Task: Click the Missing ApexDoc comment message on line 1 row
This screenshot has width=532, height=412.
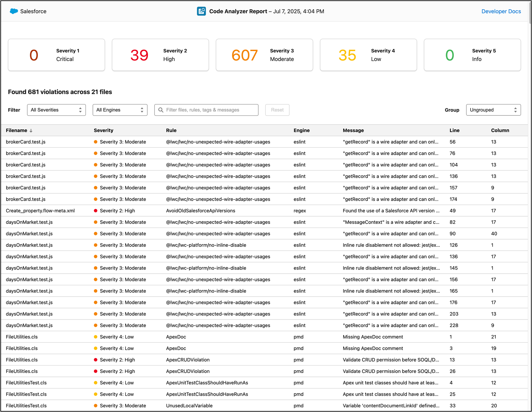Action: pos(373,337)
